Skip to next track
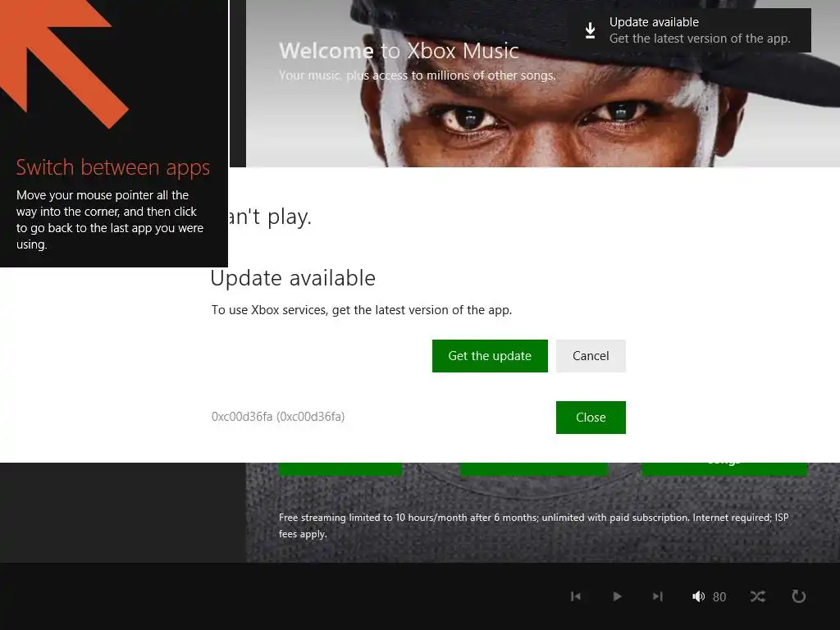Image resolution: width=840 pixels, height=630 pixels. [658, 596]
